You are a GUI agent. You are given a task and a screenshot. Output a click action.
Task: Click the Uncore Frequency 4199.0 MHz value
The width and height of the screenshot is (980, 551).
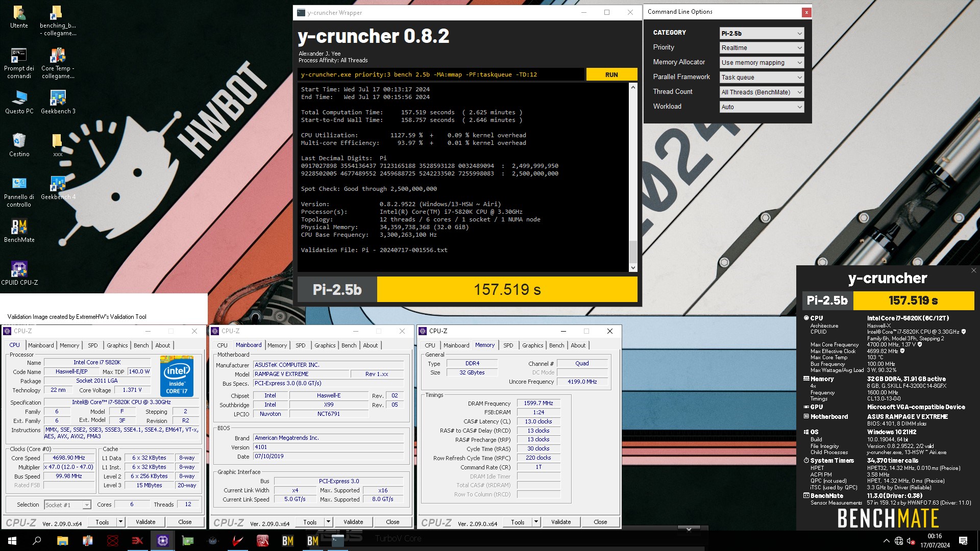tap(582, 382)
